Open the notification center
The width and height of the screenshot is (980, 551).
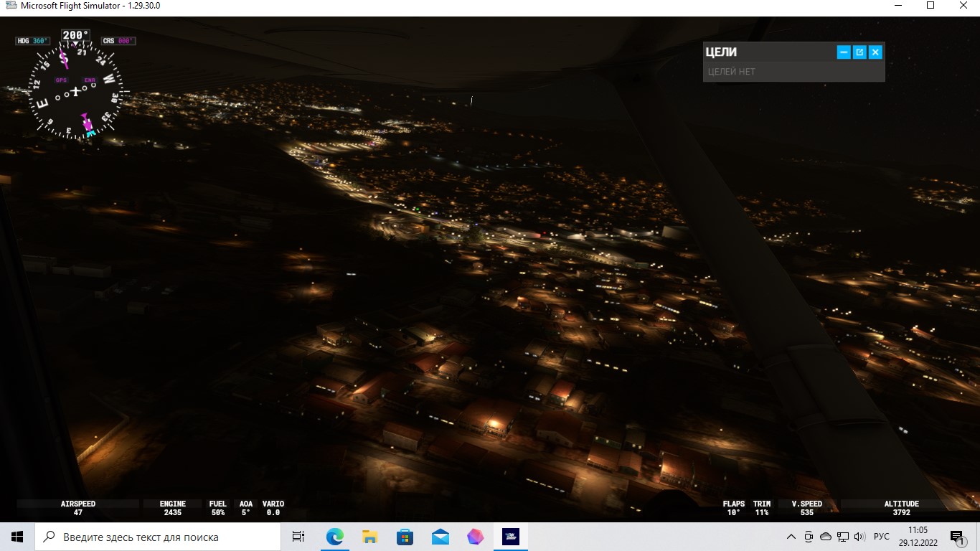(957, 537)
